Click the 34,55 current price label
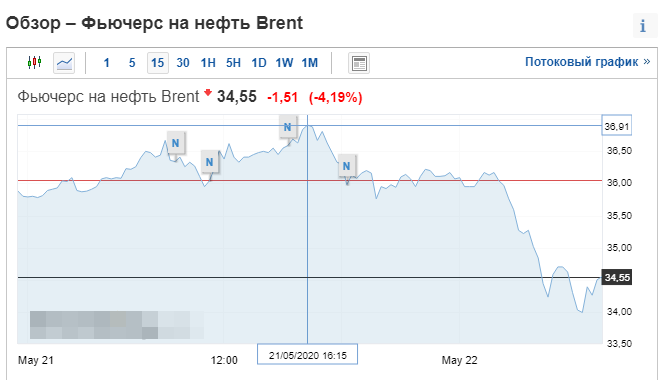 point(617,278)
